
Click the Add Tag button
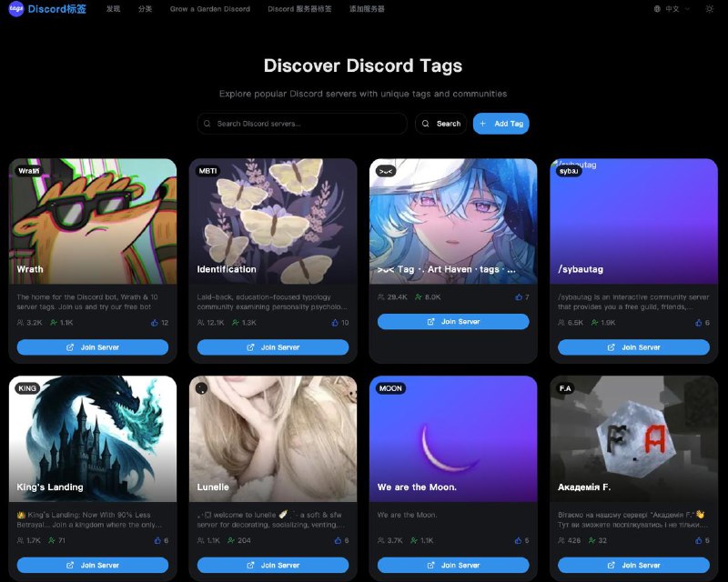coord(501,124)
